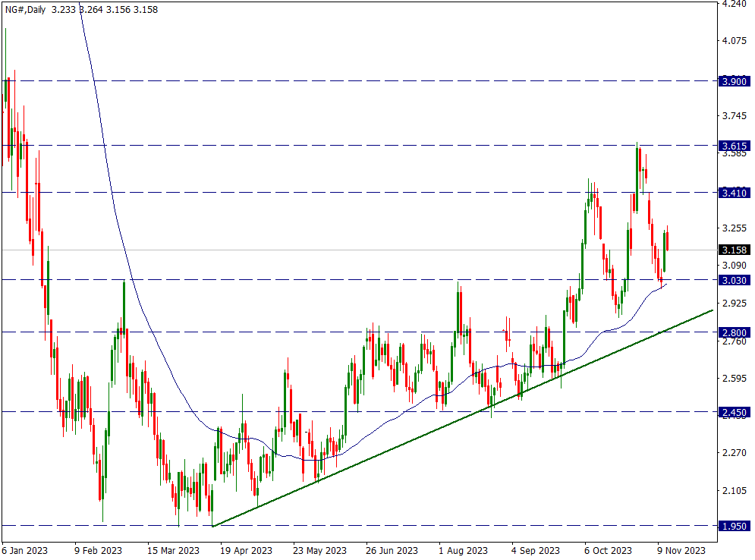The image size is (755, 560).
Task: Click the 2.450 price level label
Action: (734, 413)
